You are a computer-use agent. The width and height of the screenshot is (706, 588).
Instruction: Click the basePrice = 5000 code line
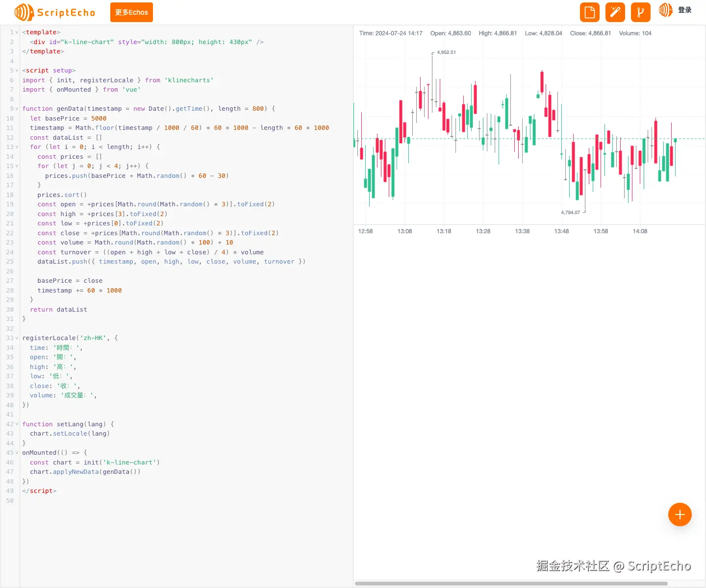point(68,119)
